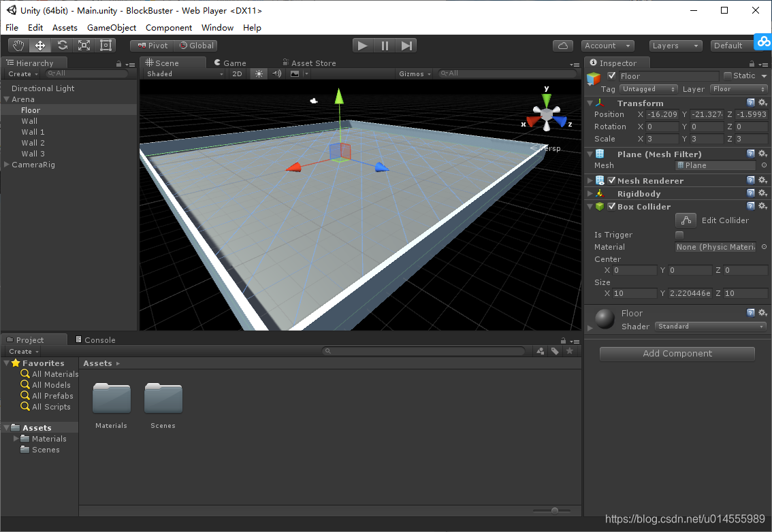
Task: Enable Is Trigger on Box Collider
Action: pyautogui.click(x=679, y=235)
